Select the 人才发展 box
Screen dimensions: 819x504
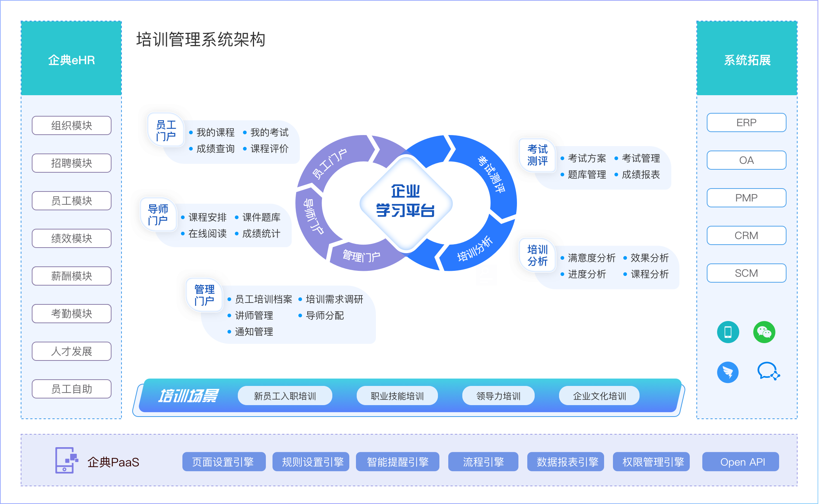(x=72, y=351)
